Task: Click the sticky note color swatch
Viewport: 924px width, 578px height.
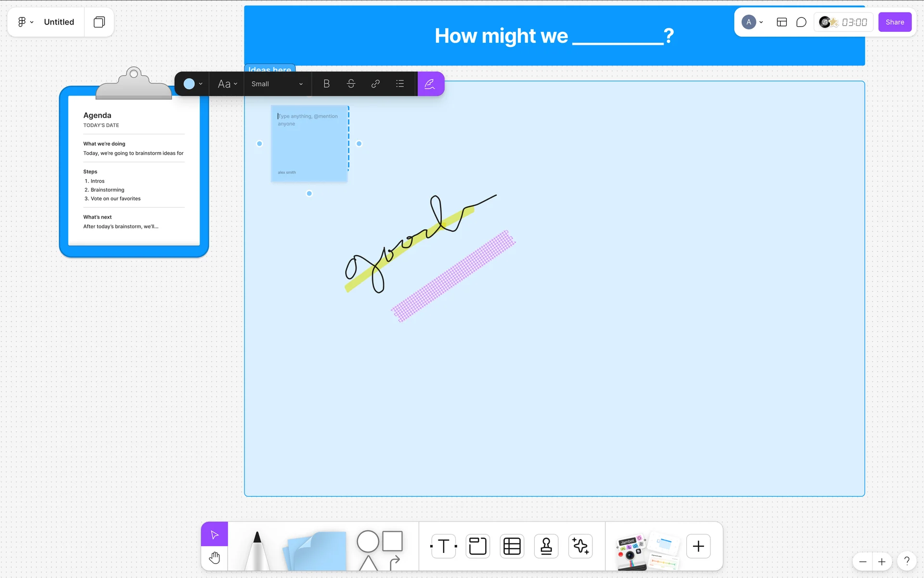Action: click(x=189, y=84)
